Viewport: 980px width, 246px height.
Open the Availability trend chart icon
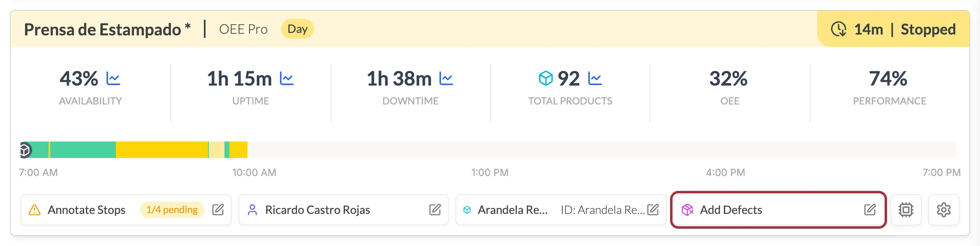pos(113,78)
